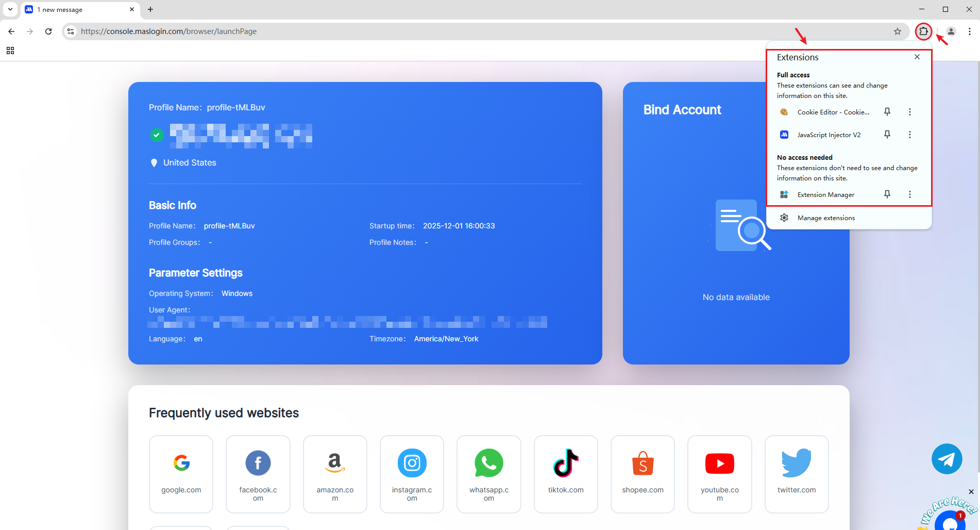Open the google.com shortcut tile

pyautogui.click(x=181, y=474)
